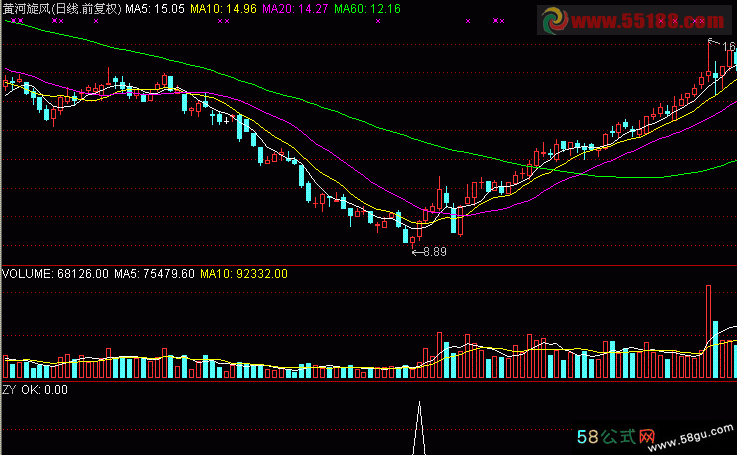Click the 8.89 lowest price annotation

430,252
